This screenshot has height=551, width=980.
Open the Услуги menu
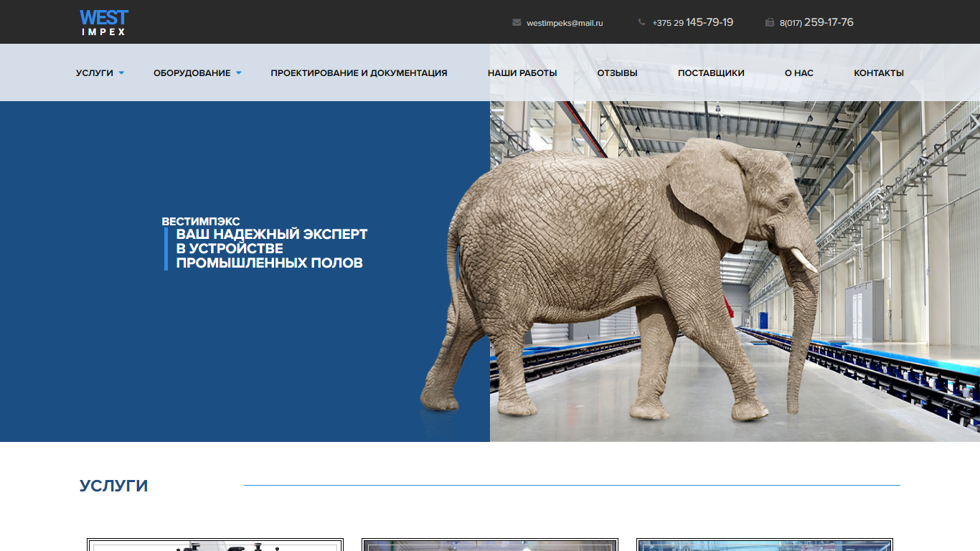coord(95,73)
